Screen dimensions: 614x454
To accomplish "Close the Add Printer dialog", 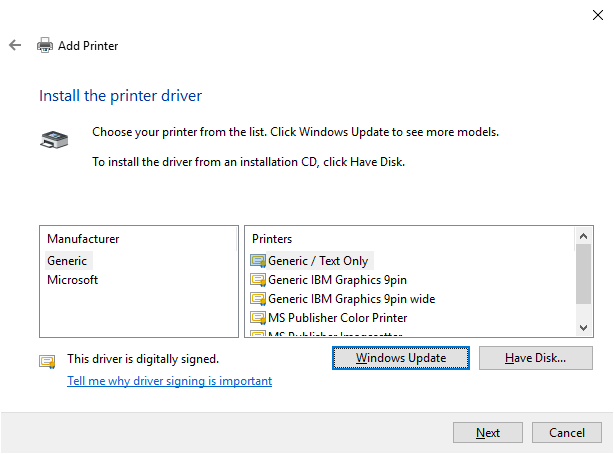I will (597, 14).
